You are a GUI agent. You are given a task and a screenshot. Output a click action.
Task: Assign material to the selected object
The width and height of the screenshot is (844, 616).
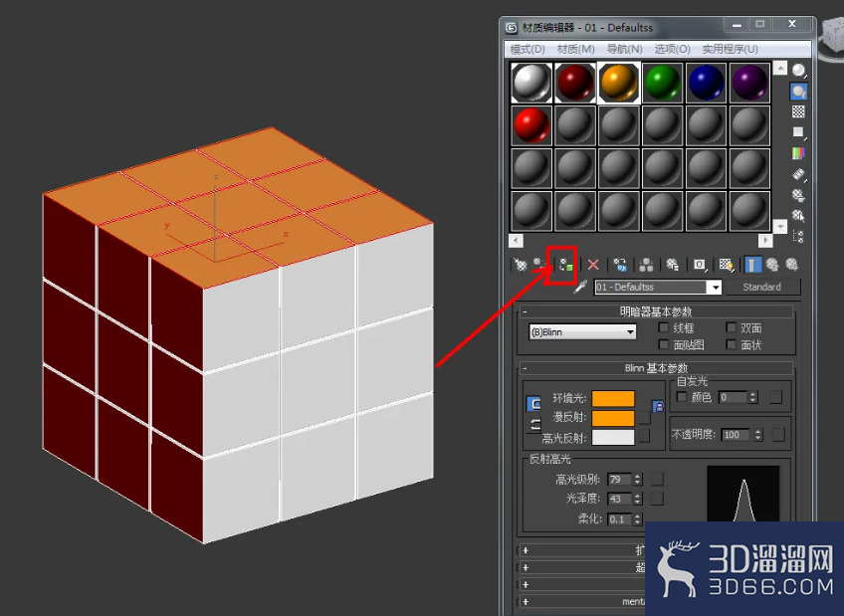[x=565, y=265]
